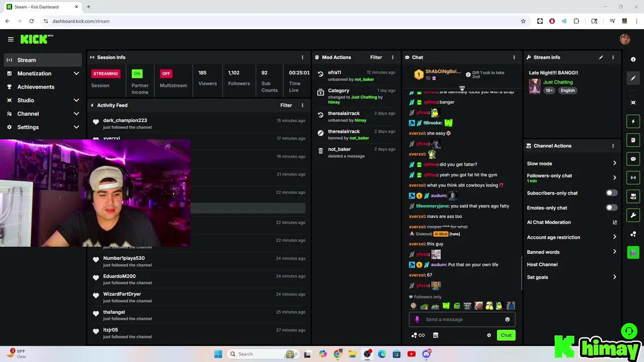This screenshot has width=644, height=362.
Task: Open Account age restriction chevron
Action: click(614, 237)
